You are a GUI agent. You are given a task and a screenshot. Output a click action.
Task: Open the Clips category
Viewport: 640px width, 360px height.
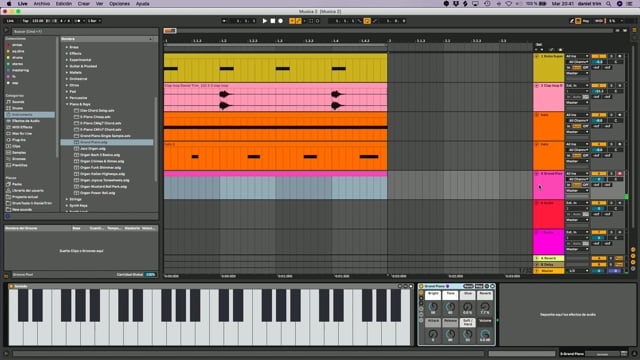click(x=16, y=146)
